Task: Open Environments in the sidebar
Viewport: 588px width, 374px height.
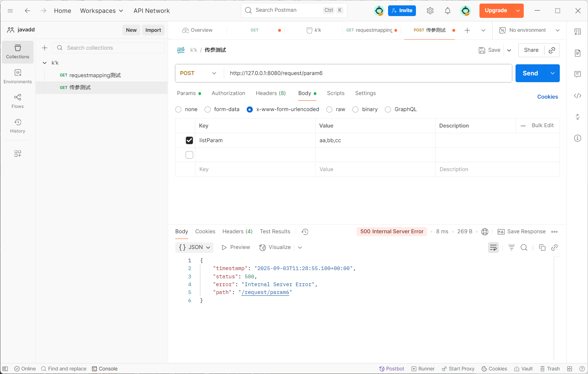Action: tap(17, 76)
